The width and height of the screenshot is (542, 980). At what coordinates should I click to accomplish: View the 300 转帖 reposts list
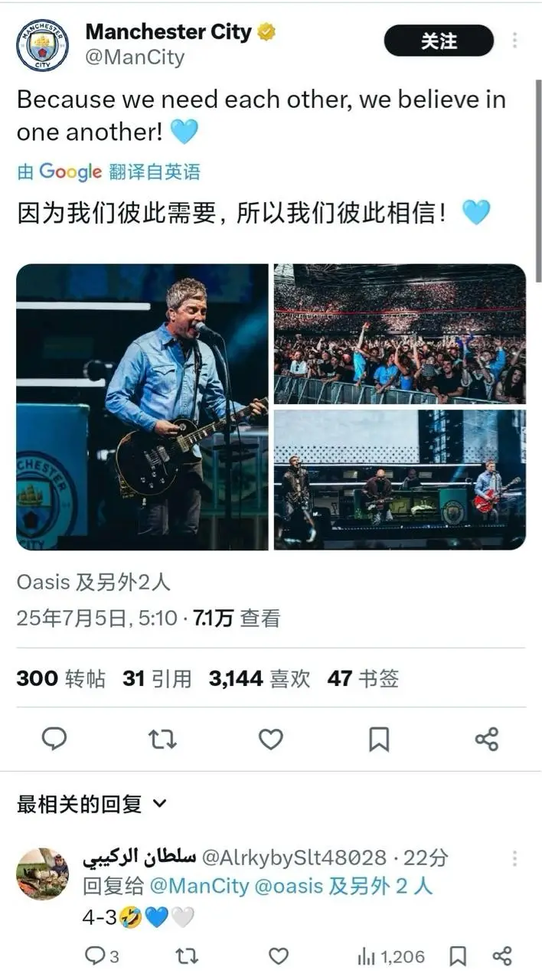(x=61, y=678)
